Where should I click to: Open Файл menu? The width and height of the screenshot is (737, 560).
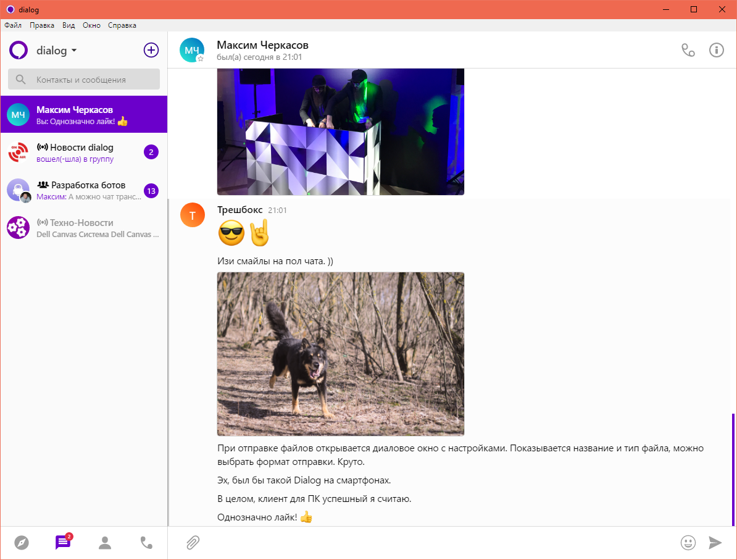(x=13, y=25)
